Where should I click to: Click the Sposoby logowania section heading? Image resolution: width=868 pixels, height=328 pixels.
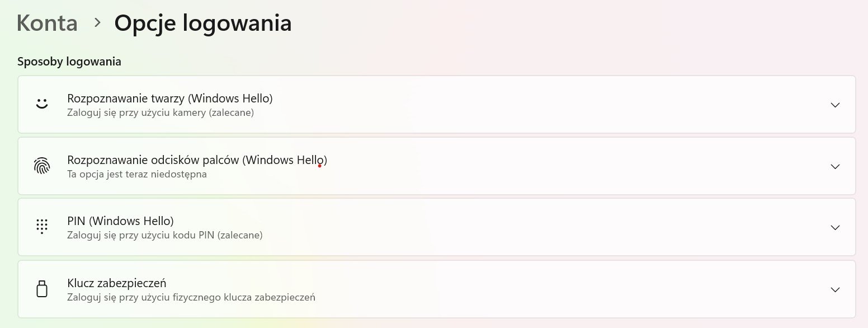point(69,62)
